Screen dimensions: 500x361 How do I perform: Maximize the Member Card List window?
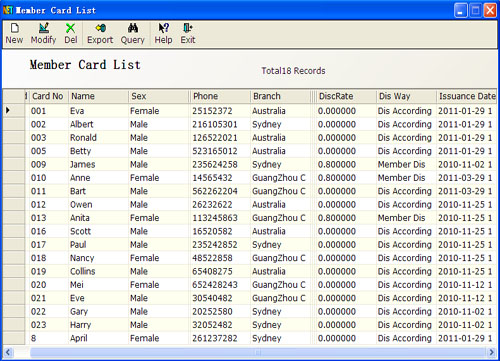tap(475, 10)
